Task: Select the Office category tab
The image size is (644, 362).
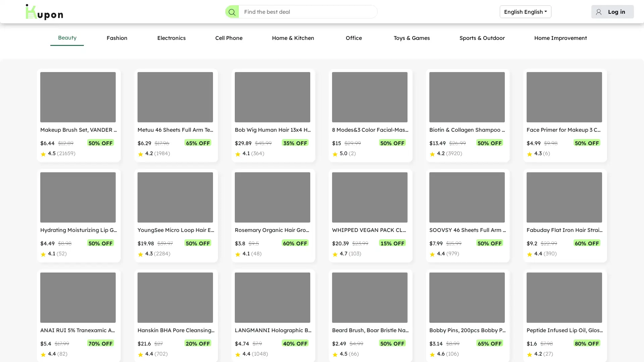Action: (x=354, y=38)
